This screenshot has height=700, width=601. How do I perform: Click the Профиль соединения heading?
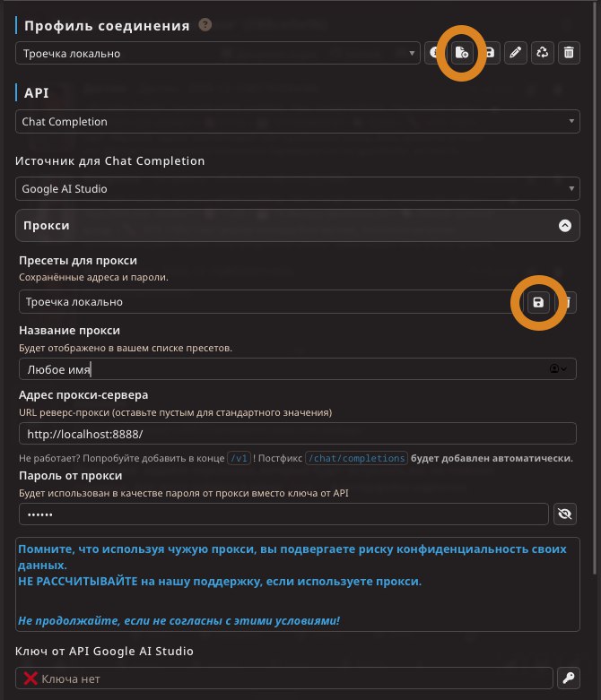tap(107, 26)
